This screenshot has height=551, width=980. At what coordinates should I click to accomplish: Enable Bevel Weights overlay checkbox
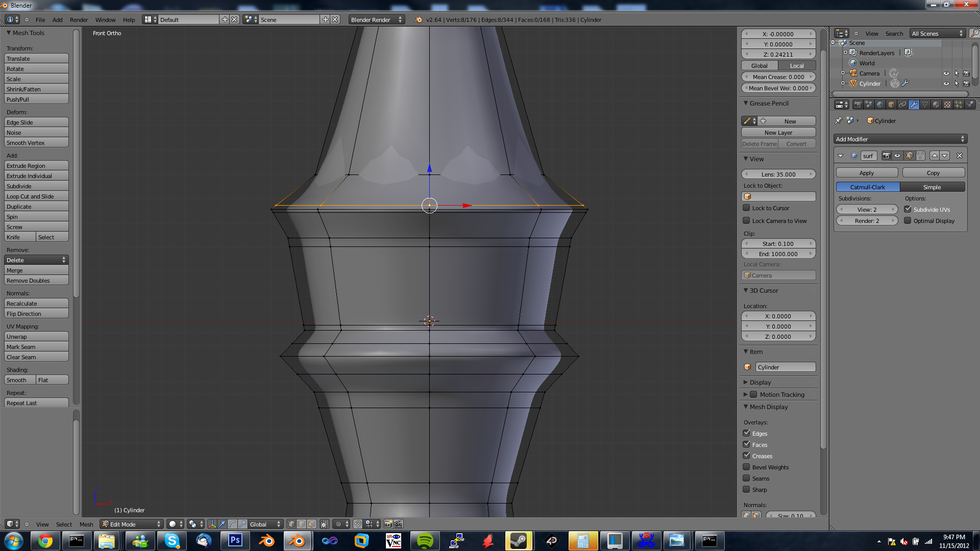click(x=746, y=467)
